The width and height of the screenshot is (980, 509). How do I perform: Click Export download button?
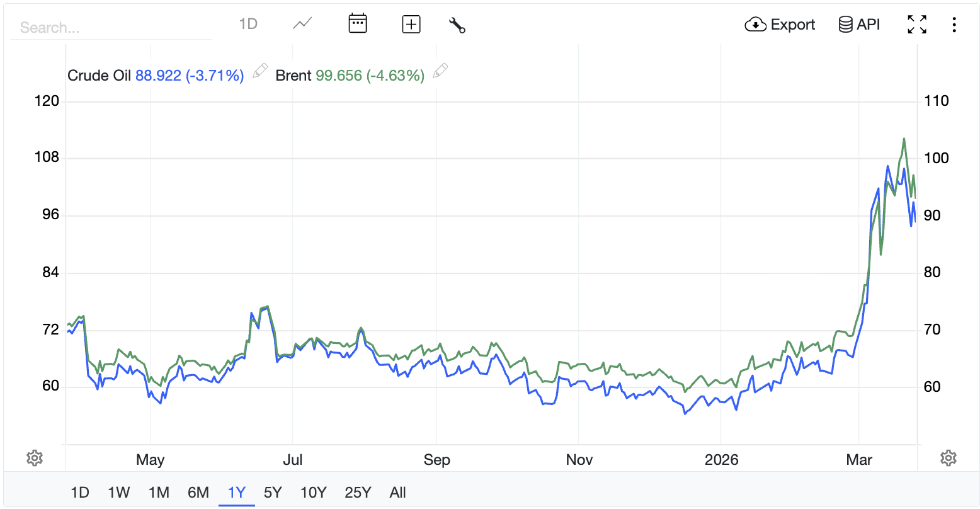click(780, 25)
